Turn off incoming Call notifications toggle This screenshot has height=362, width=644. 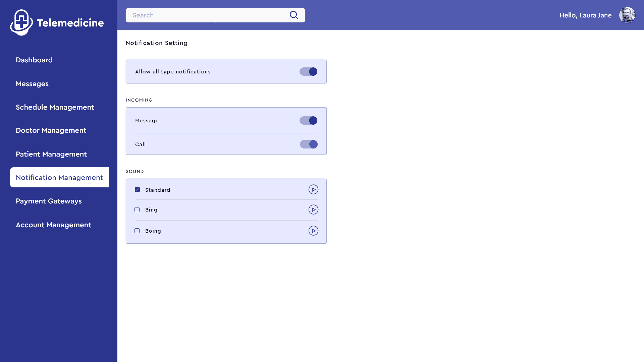click(x=309, y=144)
